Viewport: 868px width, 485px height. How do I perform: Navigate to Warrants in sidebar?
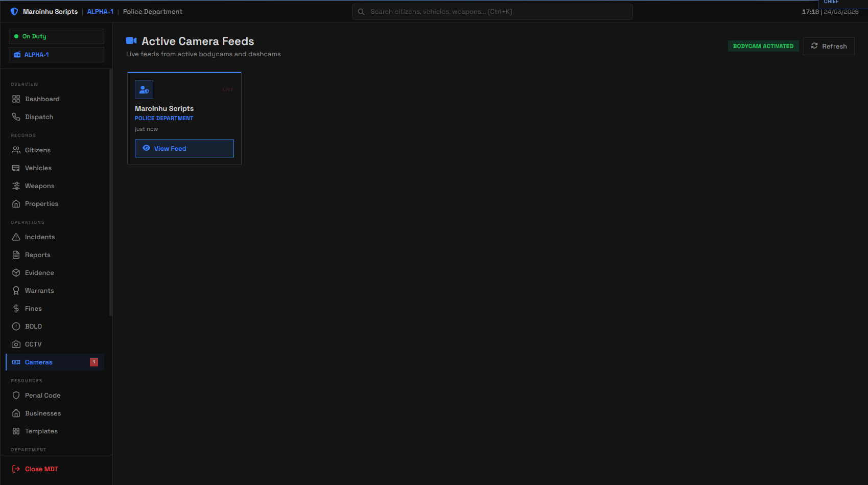point(55,291)
